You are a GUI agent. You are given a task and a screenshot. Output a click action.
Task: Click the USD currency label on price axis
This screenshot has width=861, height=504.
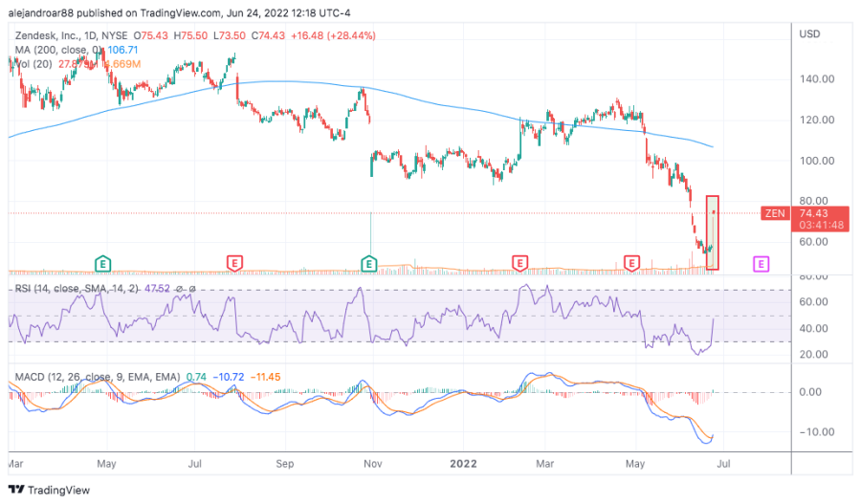(x=810, y=34)
